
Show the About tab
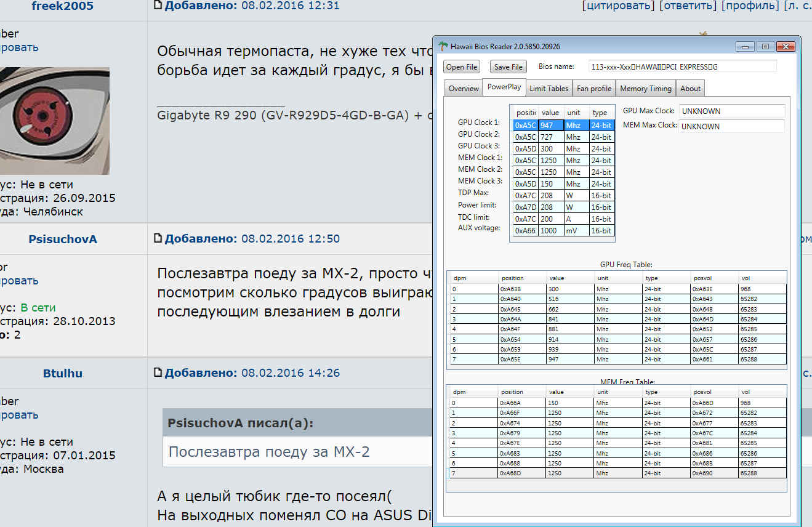point(690,88)
